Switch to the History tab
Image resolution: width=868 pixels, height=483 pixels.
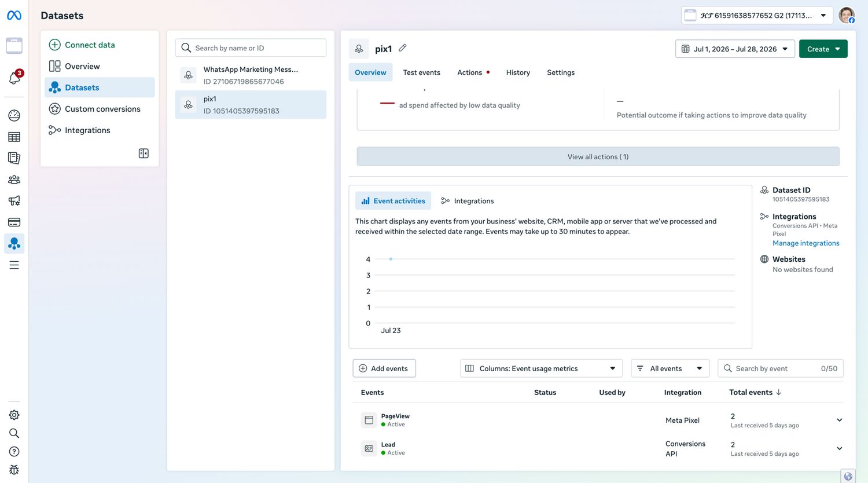(x=518, y=72)
